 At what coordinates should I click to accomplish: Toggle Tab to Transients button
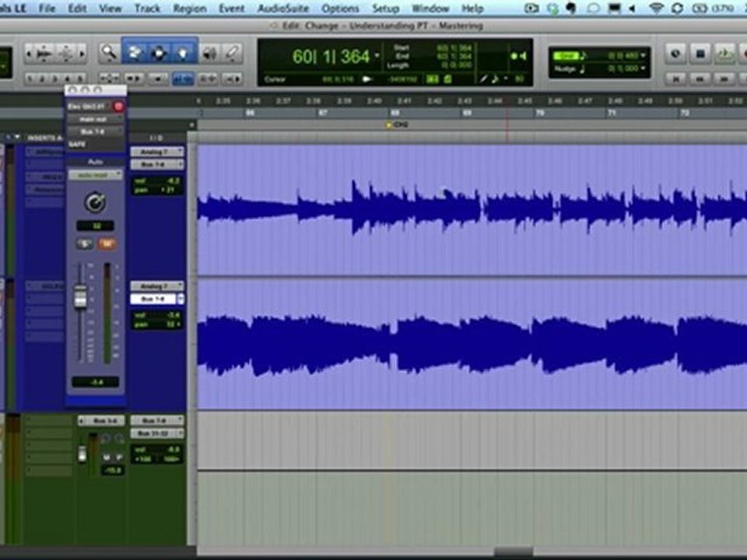coord(134,78)
